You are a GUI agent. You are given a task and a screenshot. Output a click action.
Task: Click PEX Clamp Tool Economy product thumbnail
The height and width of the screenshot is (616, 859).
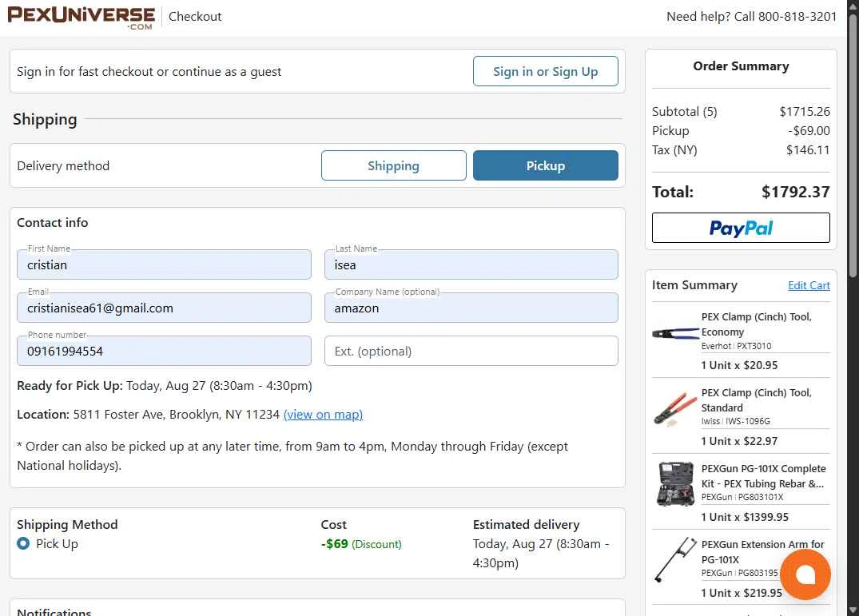coord(675,333)
